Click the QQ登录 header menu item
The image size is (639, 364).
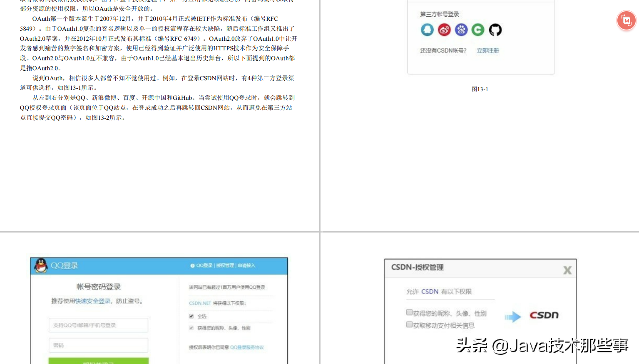point(204,265)
